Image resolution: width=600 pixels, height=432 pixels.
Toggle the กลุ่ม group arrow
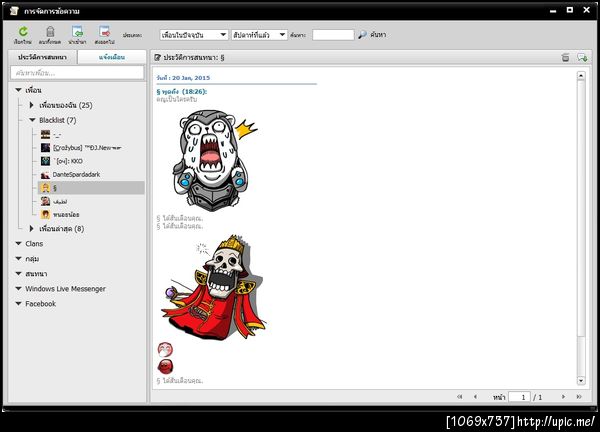click(x=18, y=259)
